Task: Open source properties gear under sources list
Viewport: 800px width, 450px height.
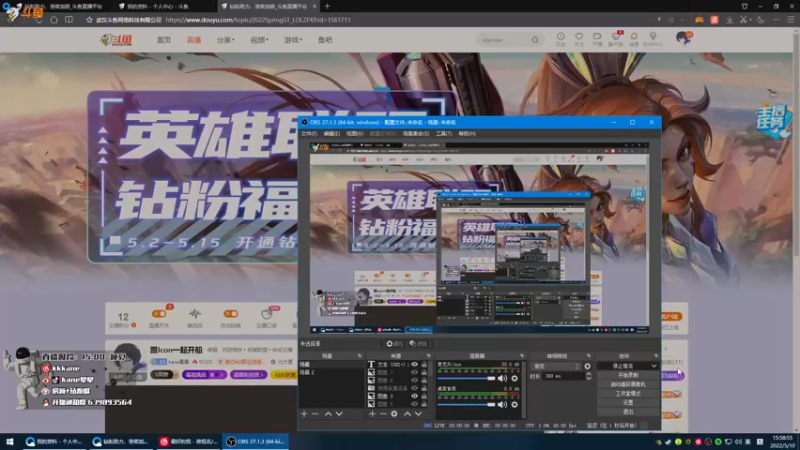Action: pyautogui.click(x=394, y=414)
